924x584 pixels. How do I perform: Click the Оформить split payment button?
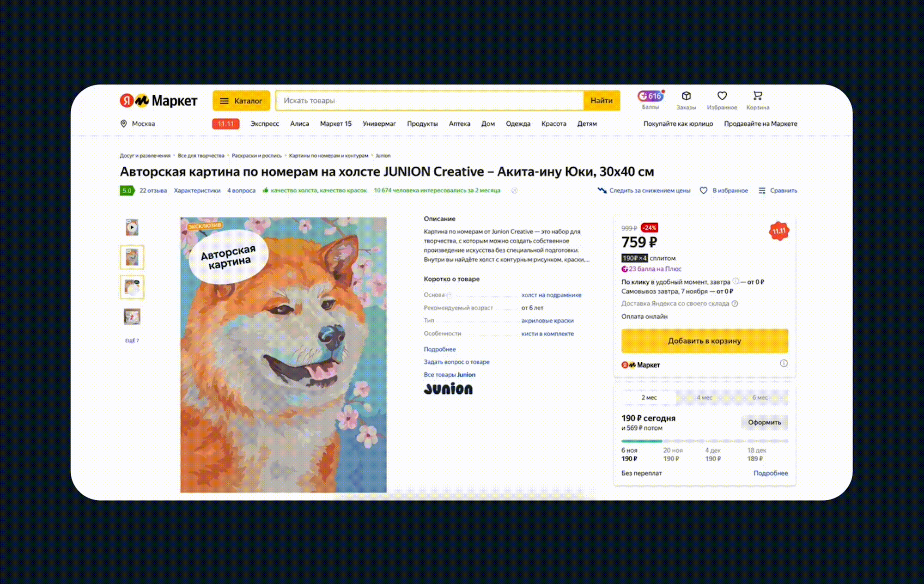(764, 422)
